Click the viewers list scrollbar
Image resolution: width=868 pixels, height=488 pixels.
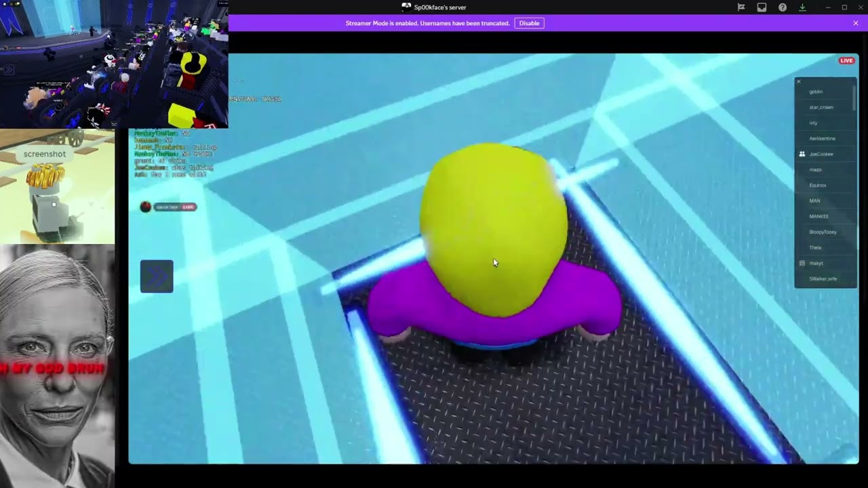[x=854, y=98]
